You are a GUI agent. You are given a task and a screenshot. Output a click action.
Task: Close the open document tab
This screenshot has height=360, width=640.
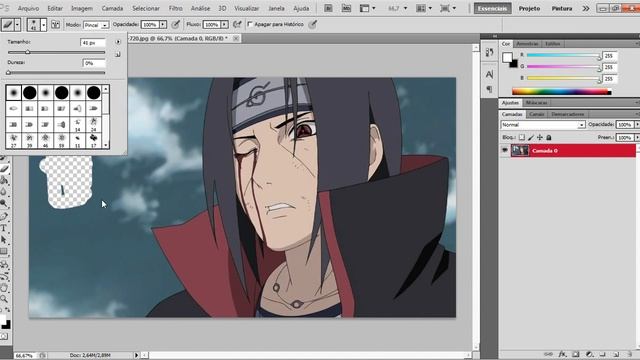tap(236, 38)
